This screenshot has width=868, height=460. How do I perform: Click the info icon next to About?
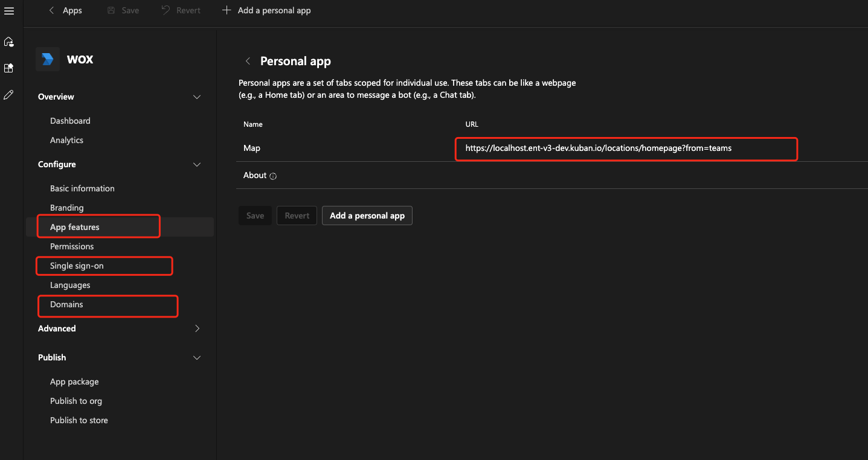coord(273,176)
